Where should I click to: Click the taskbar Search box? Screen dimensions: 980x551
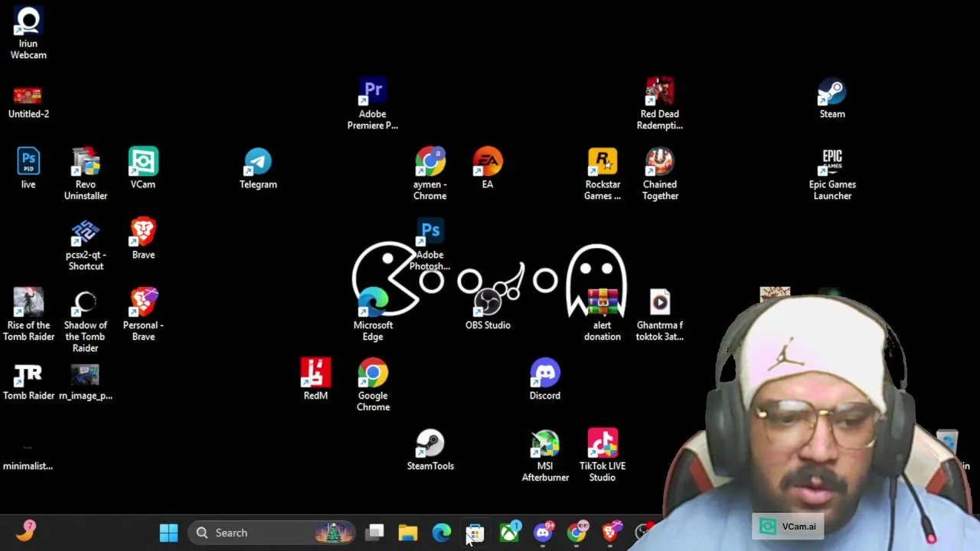(272, 533)
